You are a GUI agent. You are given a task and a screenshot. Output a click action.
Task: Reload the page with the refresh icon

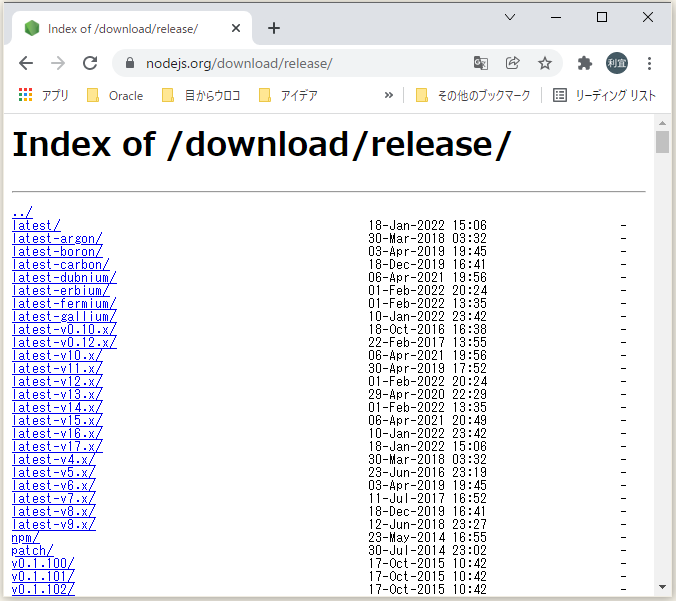click(x=90, y=63)
